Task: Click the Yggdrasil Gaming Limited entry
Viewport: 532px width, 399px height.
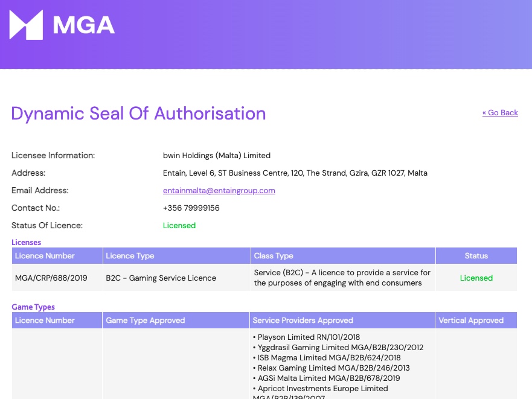Action: point(338,347)
